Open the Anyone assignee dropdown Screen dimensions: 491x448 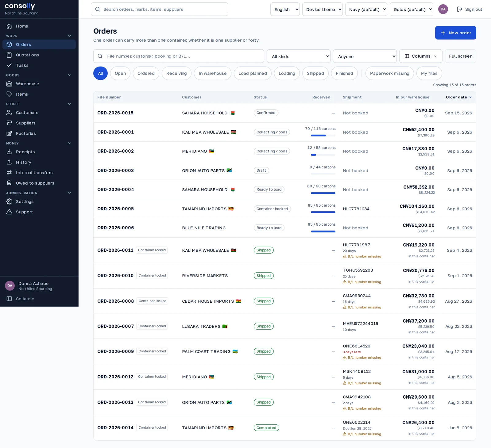(365, 56)
